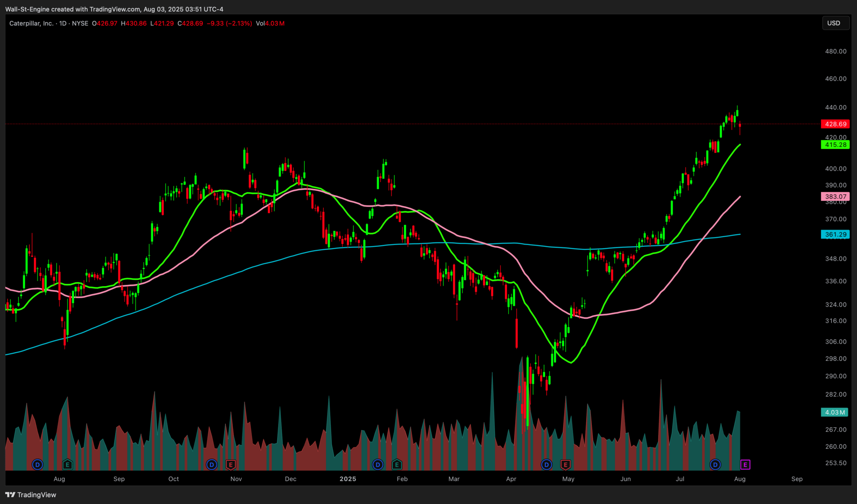The width and height of the screenshot is (857, 504).
Task: Select the dividend marker in late July 2025
Action: coord(715,465)
